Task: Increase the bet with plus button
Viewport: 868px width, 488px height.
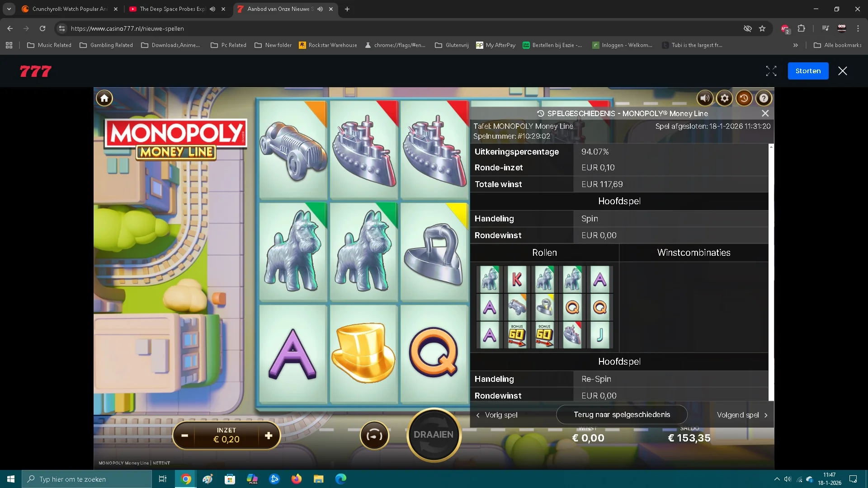Action: coord(269,436)
